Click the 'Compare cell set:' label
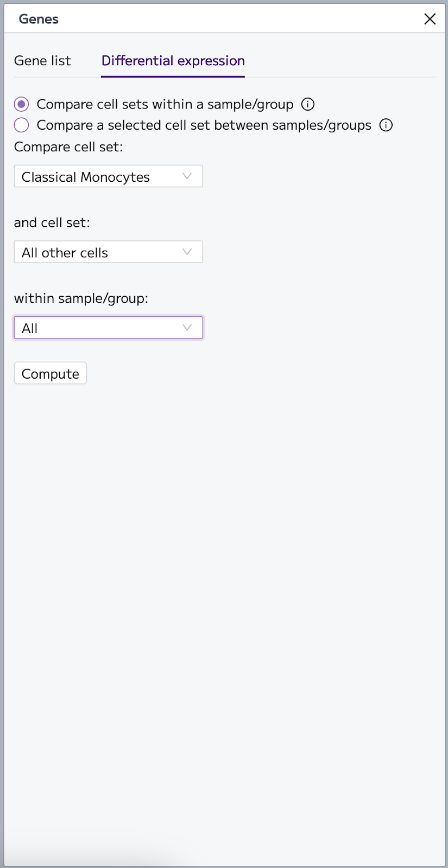This screenshot has width=448, height=868. tap(68, 147)
